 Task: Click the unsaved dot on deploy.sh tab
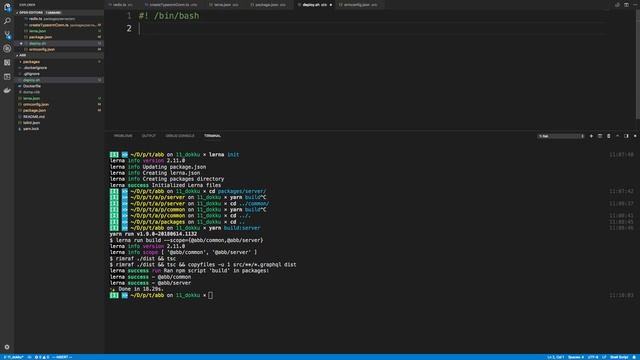pos(331,5)
